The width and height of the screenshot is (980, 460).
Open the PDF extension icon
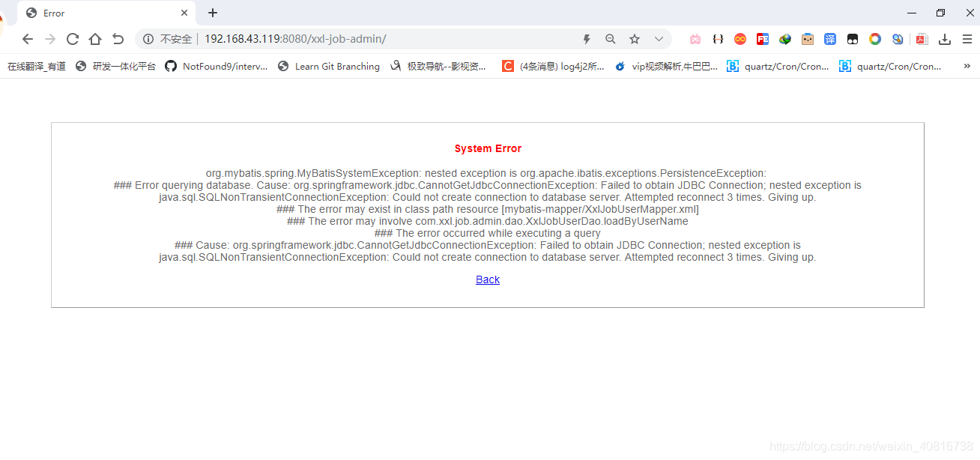922,39
